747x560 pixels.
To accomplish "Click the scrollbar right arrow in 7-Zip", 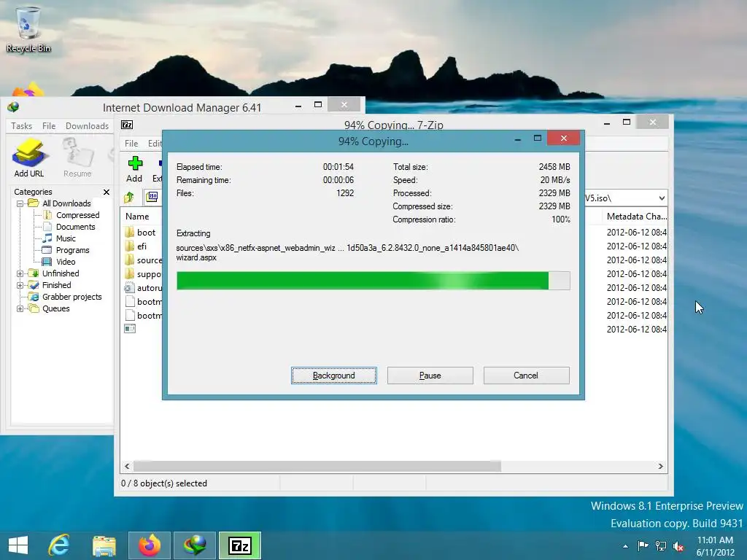I will (661, 466).
